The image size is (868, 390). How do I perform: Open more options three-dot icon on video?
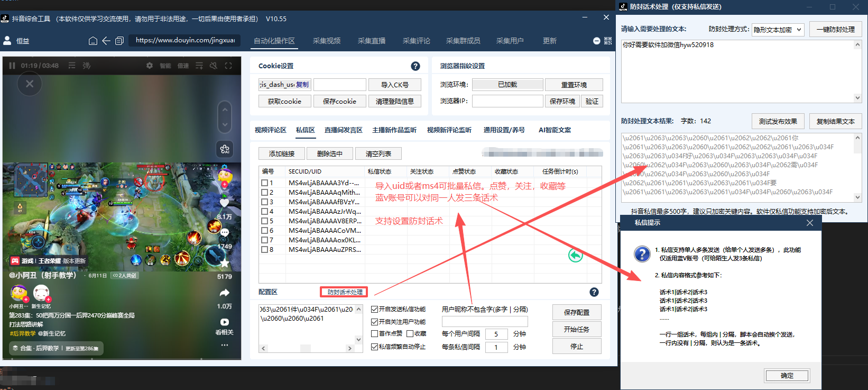[x=225, y=345]
